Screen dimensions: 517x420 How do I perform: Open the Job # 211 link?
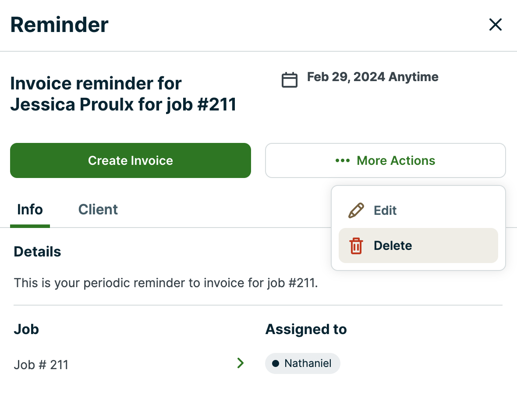coord(41,365)
